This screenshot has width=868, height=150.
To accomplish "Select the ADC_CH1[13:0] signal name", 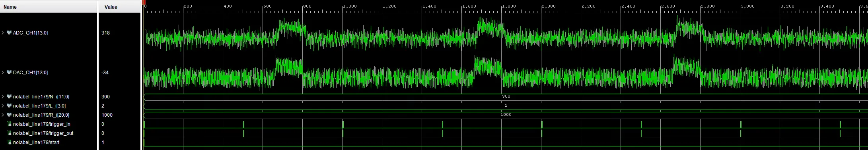I will pos(30,33).
